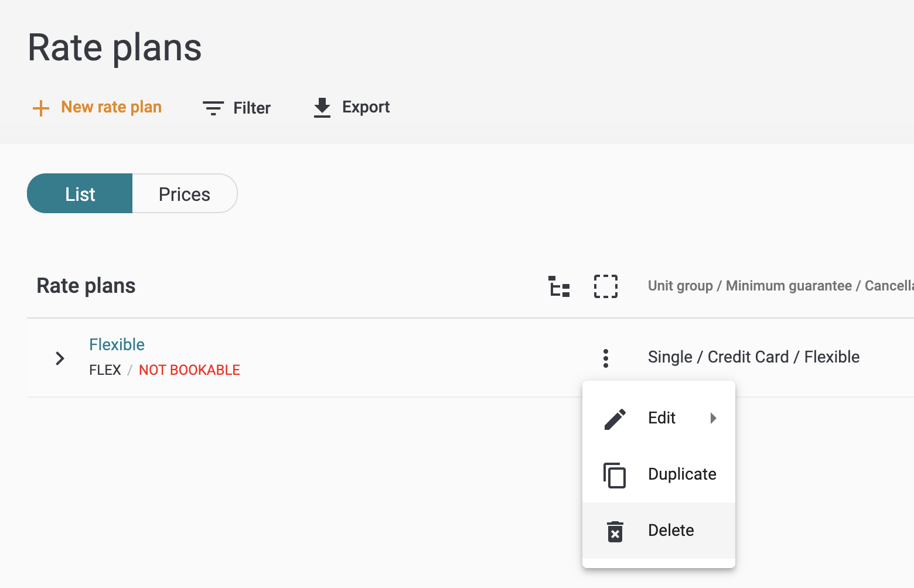Click the FLEX code text

pos(105,370)
